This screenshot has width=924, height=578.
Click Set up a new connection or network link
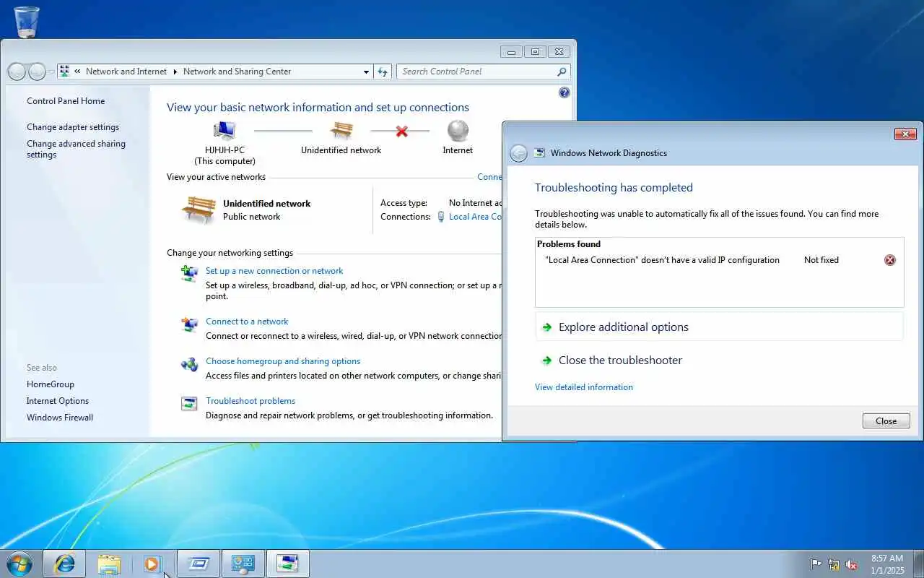[x=274, y=271]
